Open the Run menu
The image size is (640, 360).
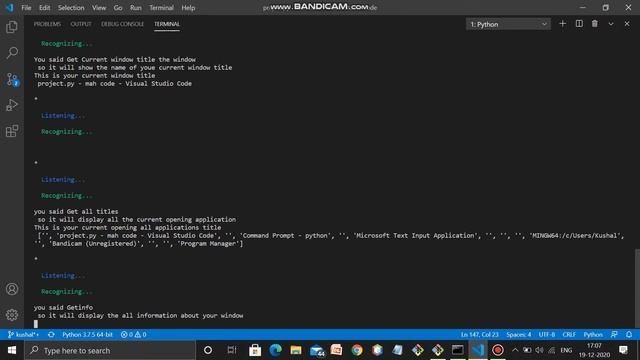pyautogui.click(x=136, y=8)
